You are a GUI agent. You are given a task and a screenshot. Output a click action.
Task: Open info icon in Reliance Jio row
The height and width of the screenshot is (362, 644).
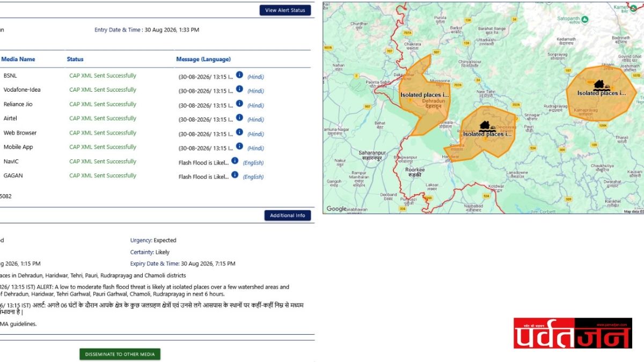pyautogui.click(x=240, y=104)
